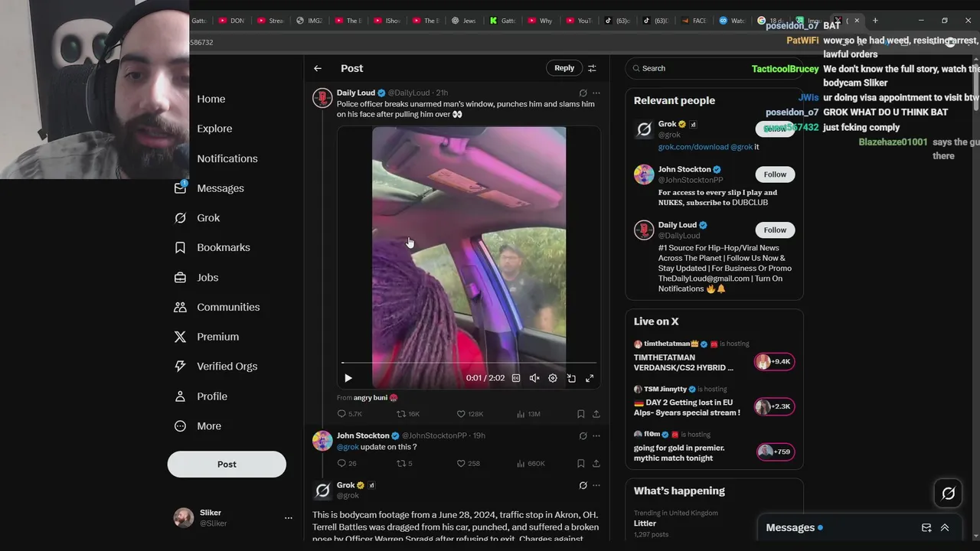The height and width of the screenshot is (551, 980).
Task: Toggle video closed captions
Action: tap(516, 378)
